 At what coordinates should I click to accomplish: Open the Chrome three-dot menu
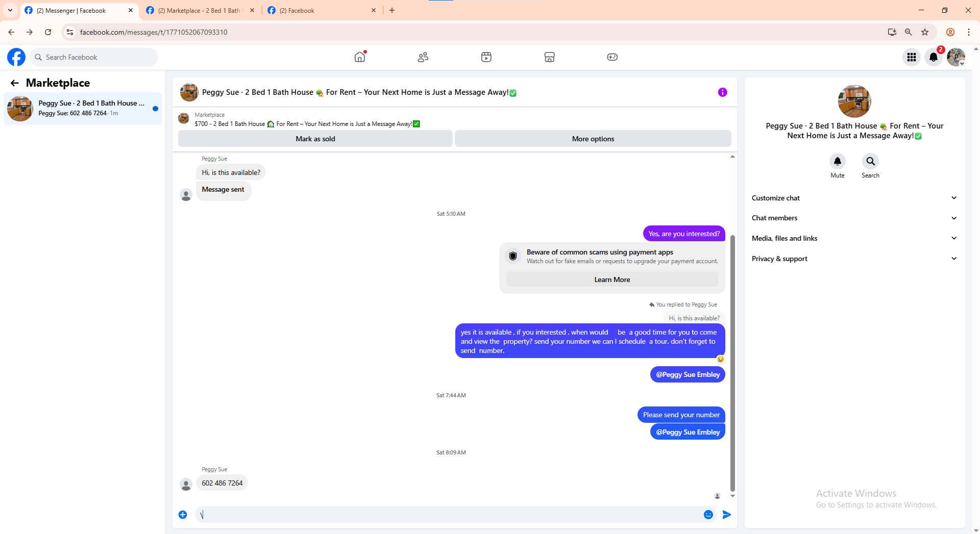click(x=969, y=32)
